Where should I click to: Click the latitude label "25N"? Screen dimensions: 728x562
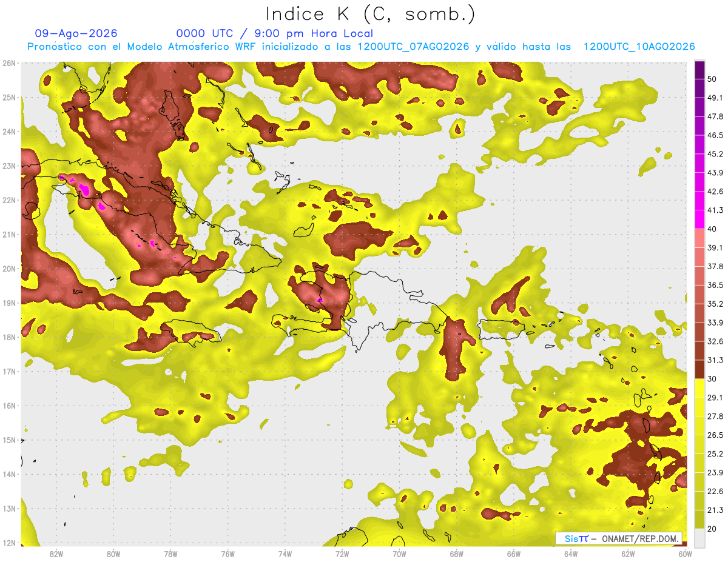8,97
